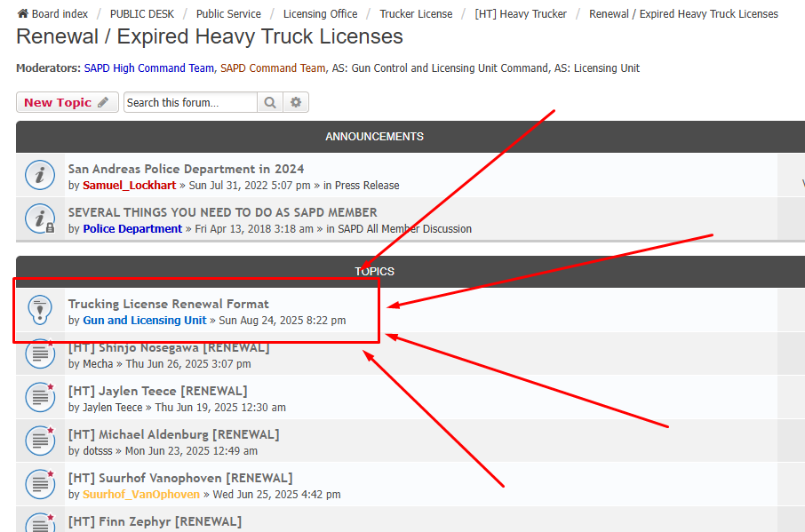Open Trucker License breadcrumb
Screen dimensions: 805x532
pyautogui.click(x=416, y=14)
